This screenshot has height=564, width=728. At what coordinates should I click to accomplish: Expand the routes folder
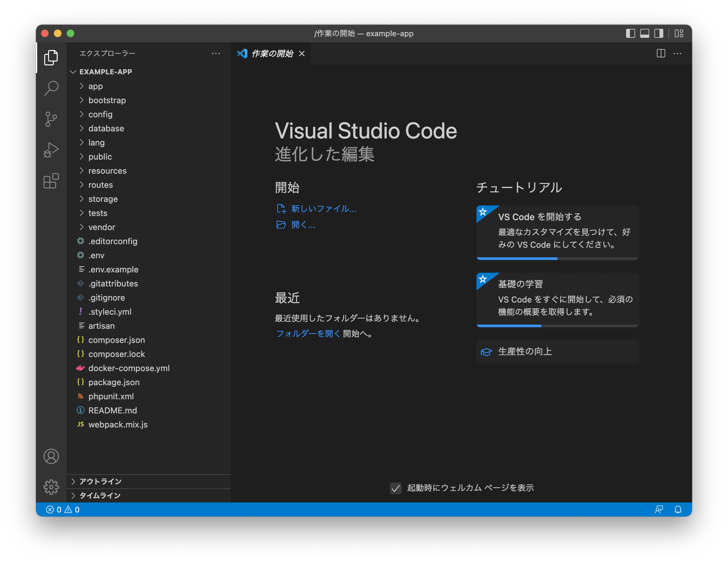[x=149, y=185]
